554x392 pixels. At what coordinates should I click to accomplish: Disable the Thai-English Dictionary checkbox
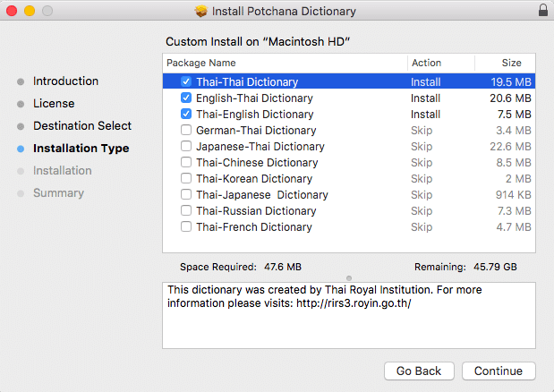tap(186, 114)
